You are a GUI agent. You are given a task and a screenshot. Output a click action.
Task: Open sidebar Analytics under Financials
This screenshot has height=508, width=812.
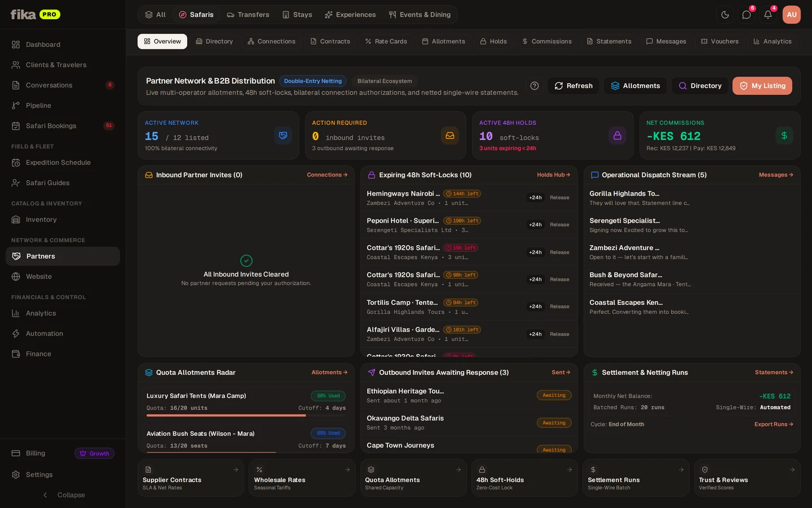point(63,313)
